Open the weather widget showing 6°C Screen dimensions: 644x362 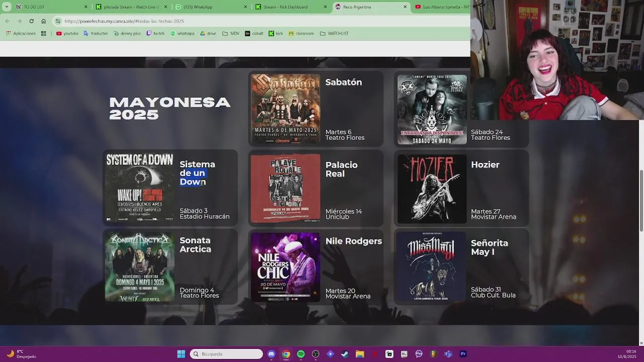[21, 354]
